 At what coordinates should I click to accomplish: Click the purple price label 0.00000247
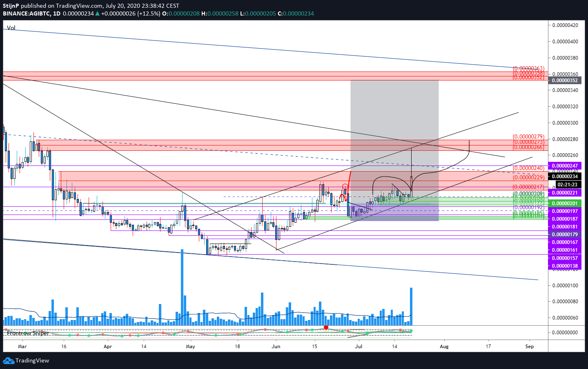tap(565, 166)
